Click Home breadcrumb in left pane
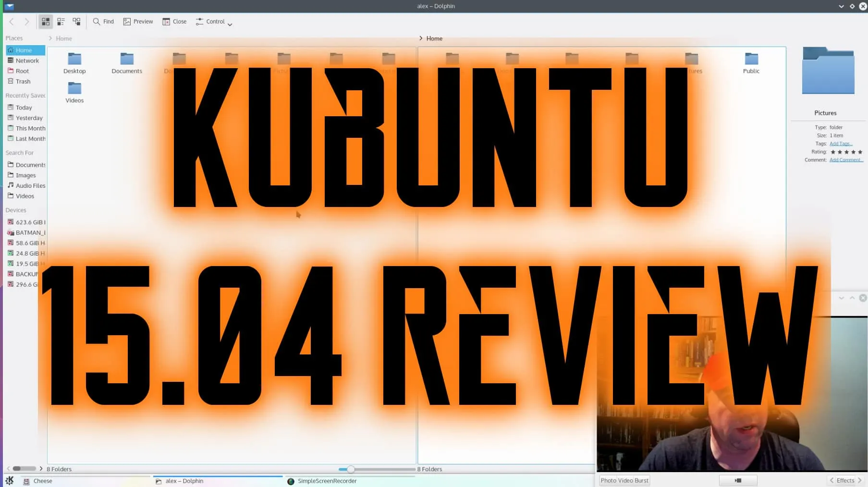 (x=64, y=38)
